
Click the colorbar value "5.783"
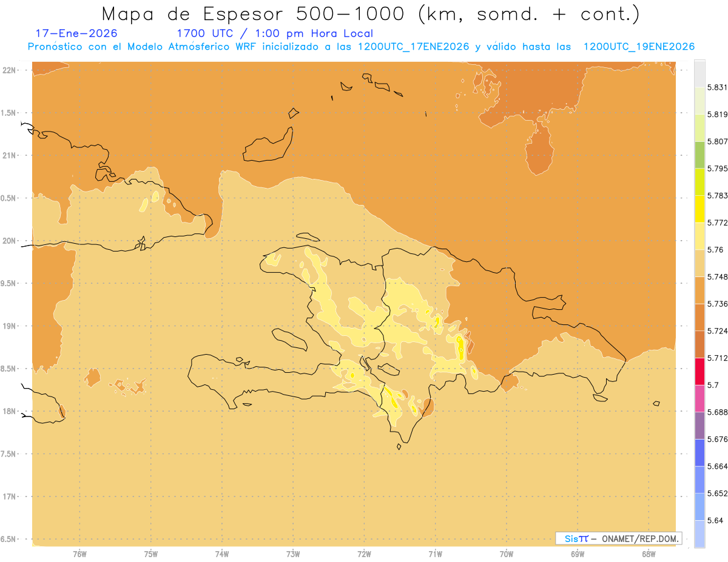tap(717, 195)
